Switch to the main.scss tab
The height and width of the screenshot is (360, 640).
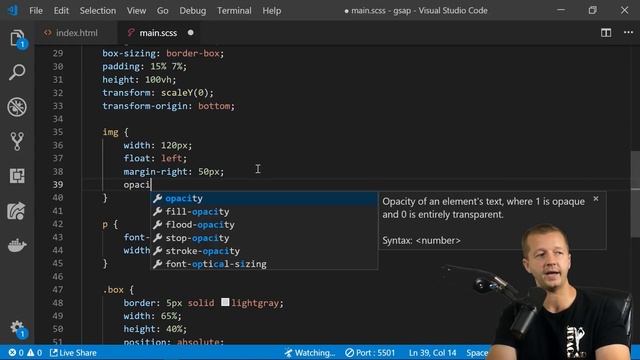158,33
